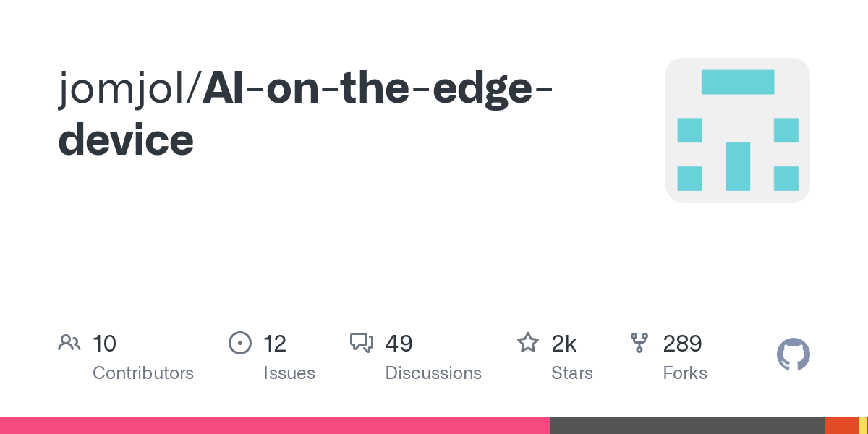Image resolution: width=868 pixels, height=434 pixels.
Task: Click the dark gray language bar segment
Action: tap(687, 425)
